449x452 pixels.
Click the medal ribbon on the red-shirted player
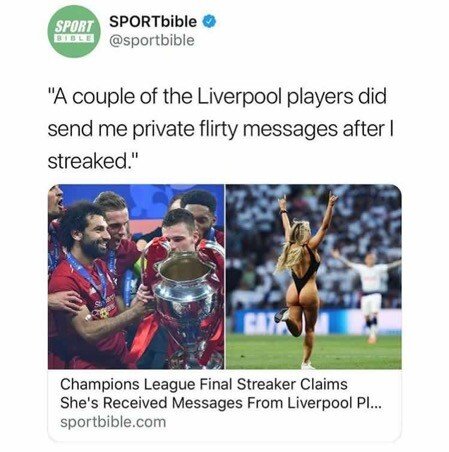click(x=89, y=279)
